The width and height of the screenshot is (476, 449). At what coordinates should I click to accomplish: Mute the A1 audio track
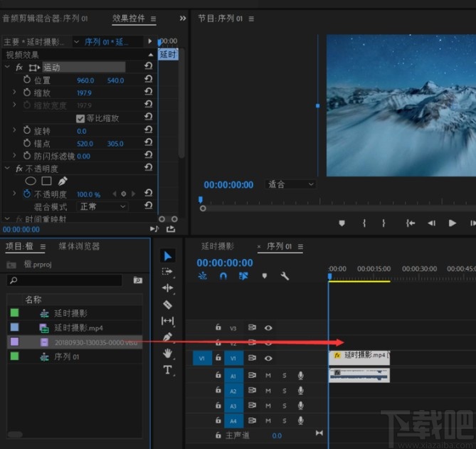click(x=268, y=376)
